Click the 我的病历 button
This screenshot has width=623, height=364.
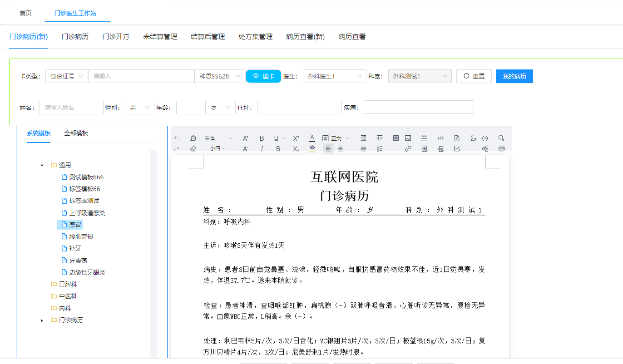[x=514, y=76]
